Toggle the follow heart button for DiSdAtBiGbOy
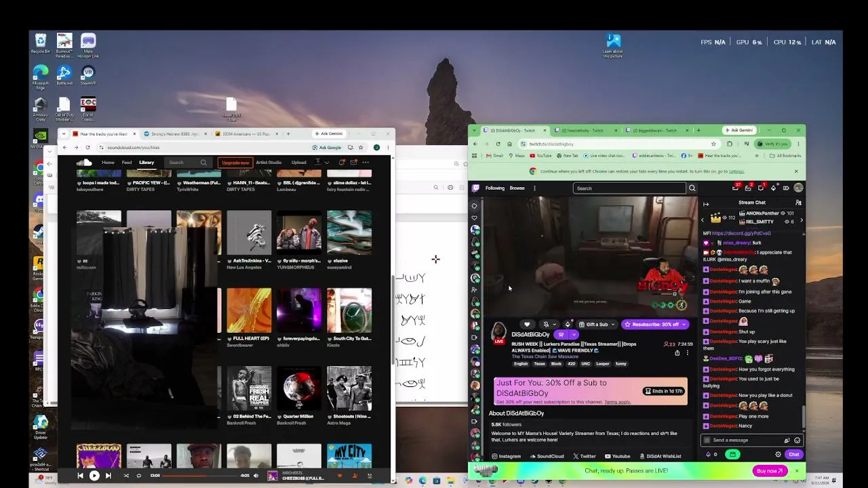 (x=527, y=325)
